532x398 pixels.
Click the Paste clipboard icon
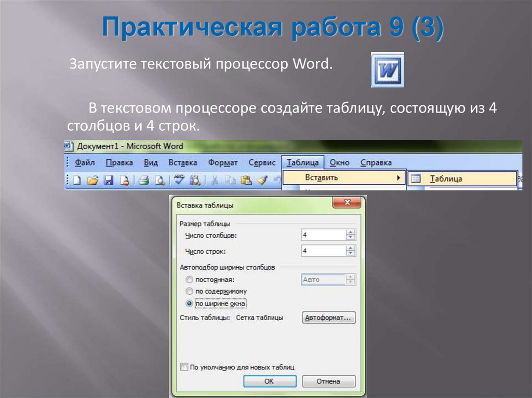(x=246, y=180)
